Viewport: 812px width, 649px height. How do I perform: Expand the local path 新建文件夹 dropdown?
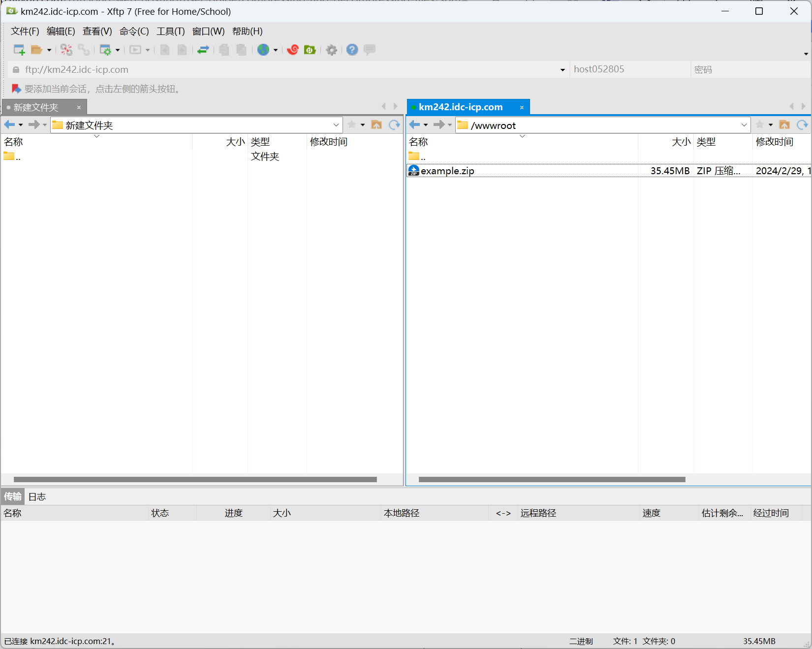[336, 125]
